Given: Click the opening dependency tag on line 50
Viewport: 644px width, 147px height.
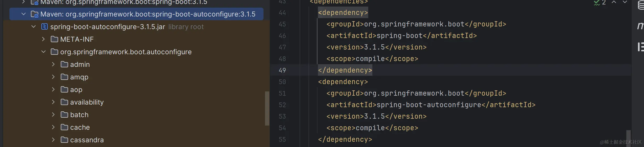Looking at the screenshot, I should [343, 82].
